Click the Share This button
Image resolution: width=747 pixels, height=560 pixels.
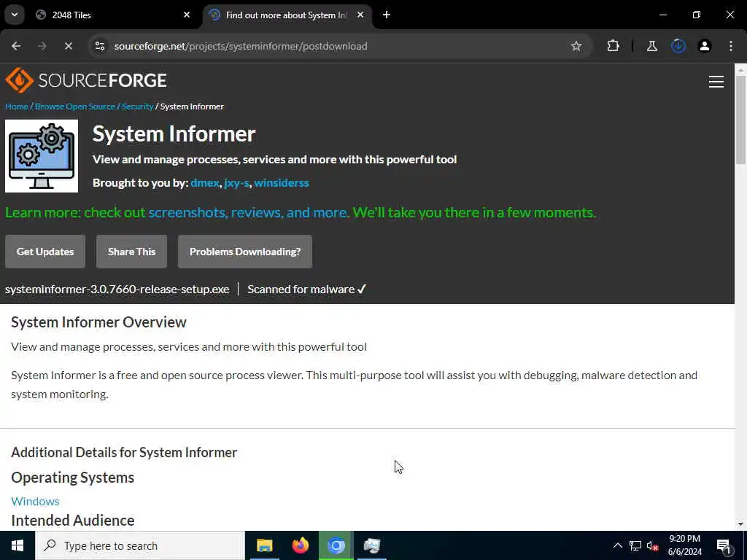point(131,252)
